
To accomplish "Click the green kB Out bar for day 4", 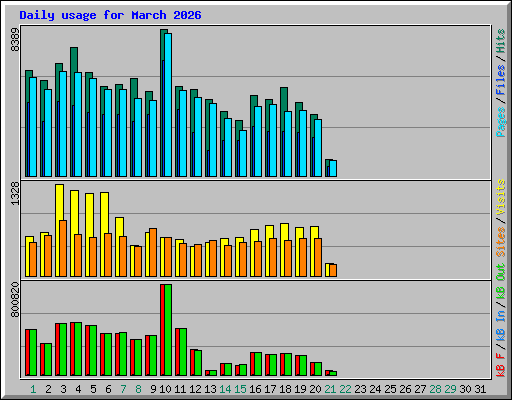I will click(x=78, y=349).
